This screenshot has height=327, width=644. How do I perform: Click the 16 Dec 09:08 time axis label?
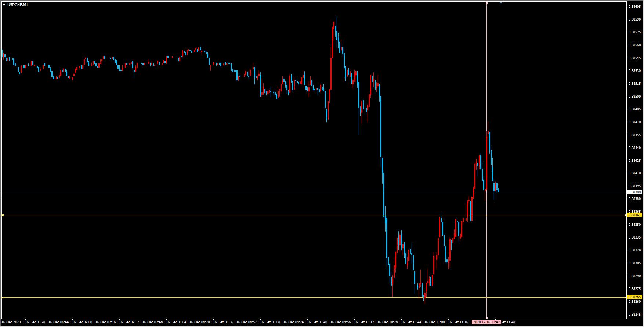pyautogui.click(x=270, y=322)
